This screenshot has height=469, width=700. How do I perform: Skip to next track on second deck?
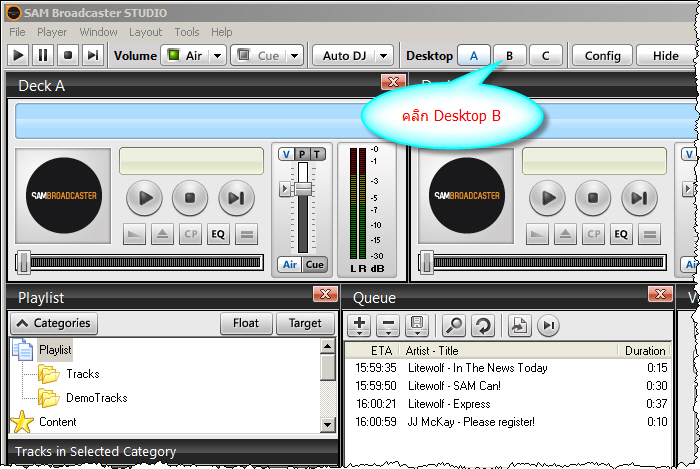click(639, 198)
